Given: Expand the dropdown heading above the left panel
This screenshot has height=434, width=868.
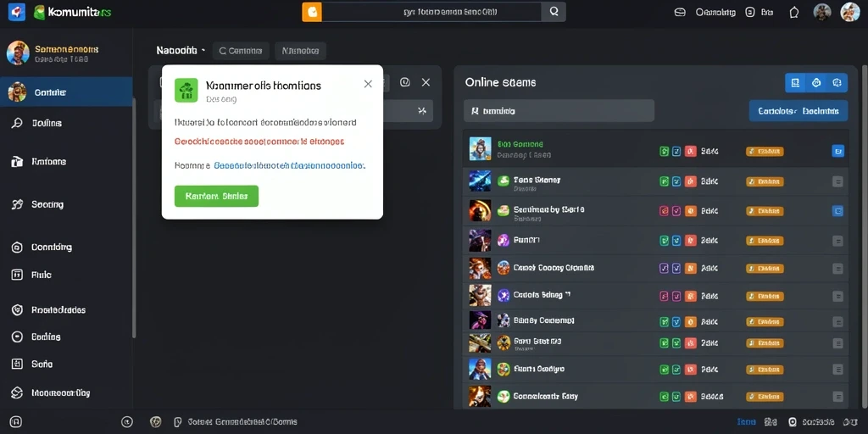Looking at the screenshot, I should pos(181,50).
